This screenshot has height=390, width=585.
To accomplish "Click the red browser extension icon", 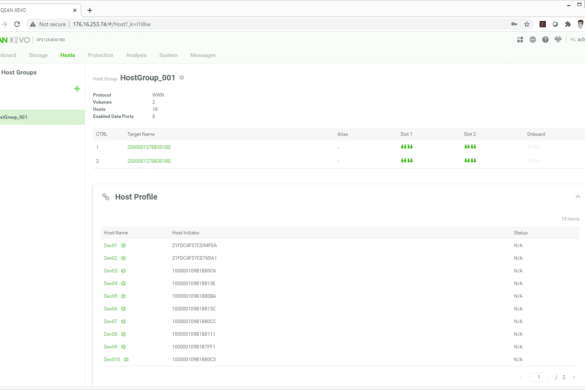I will tap(543, 24).
